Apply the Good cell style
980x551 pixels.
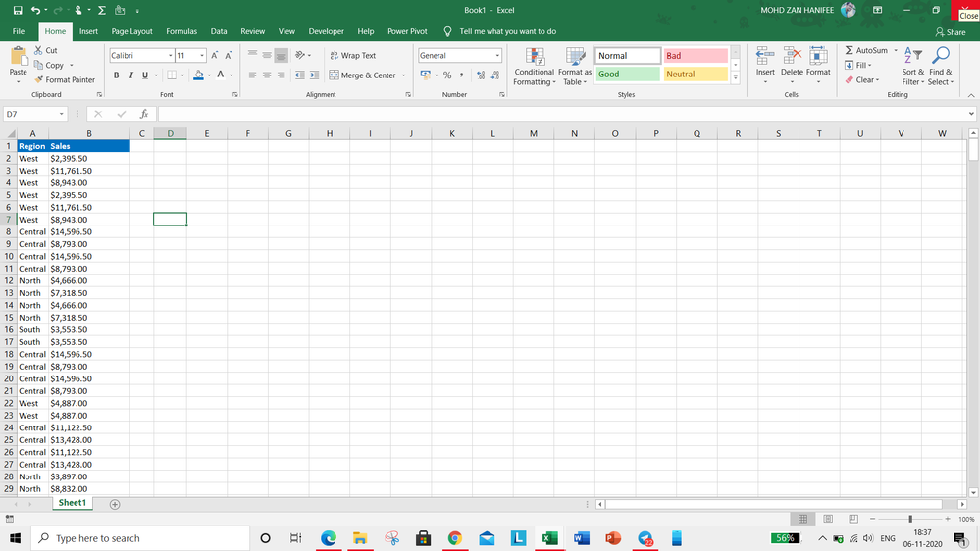point(628,74)
